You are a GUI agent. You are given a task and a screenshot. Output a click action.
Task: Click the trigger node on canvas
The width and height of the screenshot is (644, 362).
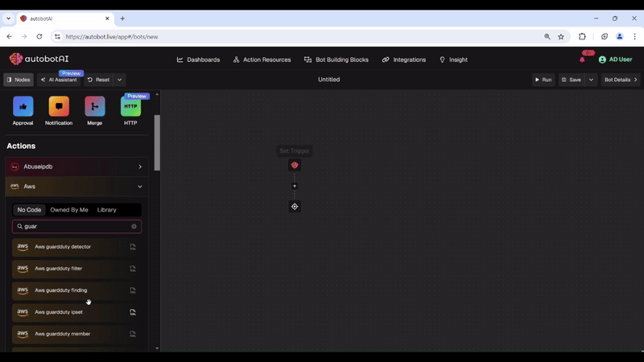coord(295,166)
